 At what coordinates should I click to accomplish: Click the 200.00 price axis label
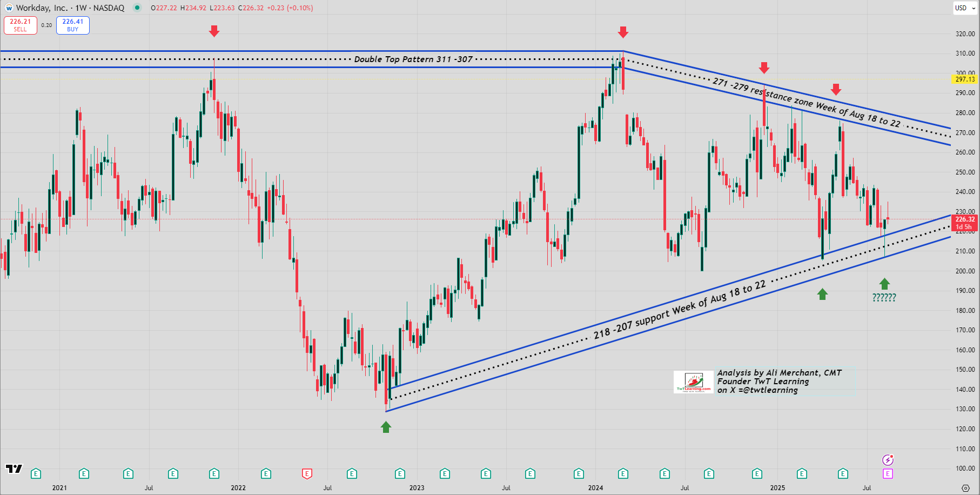click(x=965, y=271)
